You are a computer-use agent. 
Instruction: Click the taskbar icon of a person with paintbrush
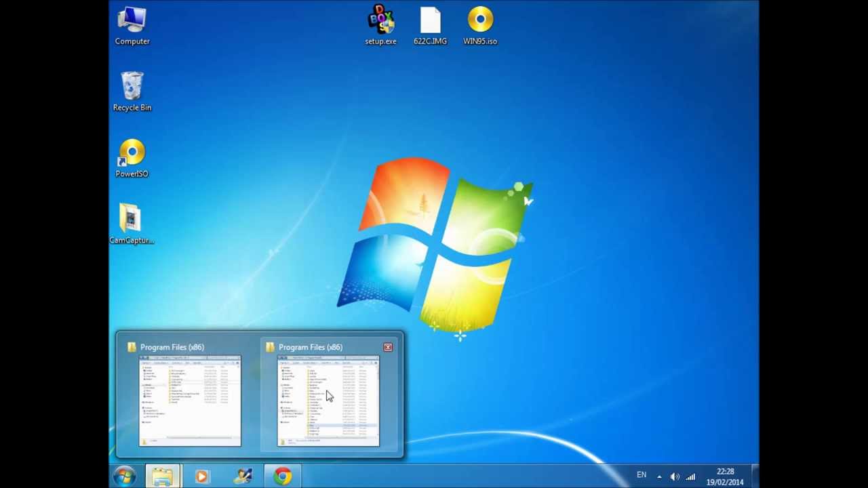tap(242, 476)
